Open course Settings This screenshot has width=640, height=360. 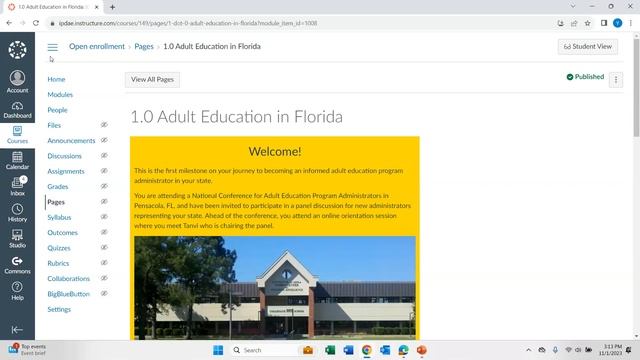(x=59, y=309)
